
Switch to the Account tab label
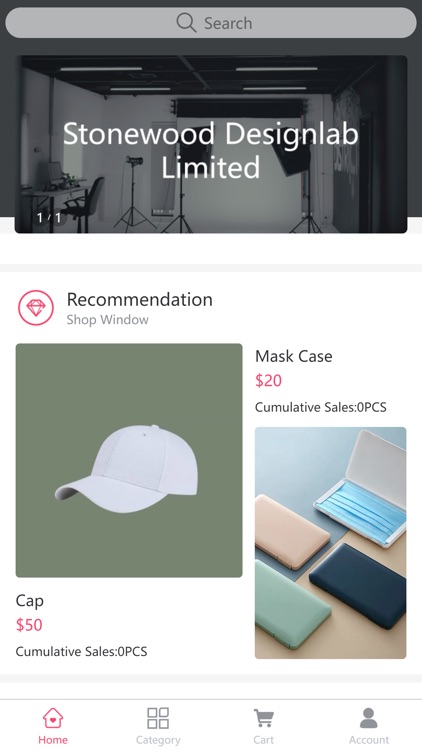pos(369,740)
